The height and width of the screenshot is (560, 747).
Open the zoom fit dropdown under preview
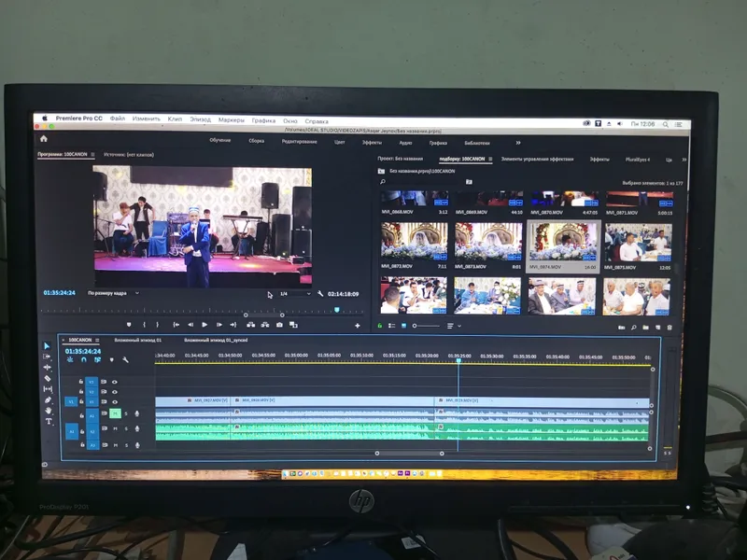click(113, 293)
